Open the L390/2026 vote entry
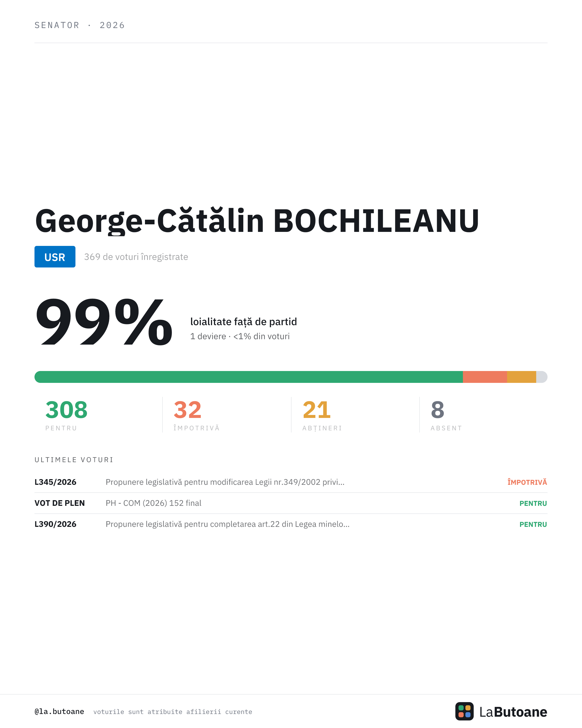This screenshot has height=728, width=582. click(291, 524)
